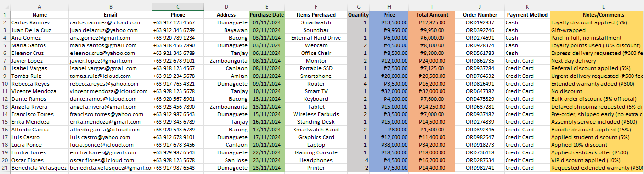The image size is (644, 174).
Task: Click the Smartwatch Band item cell
Action: tap(316, 130)
